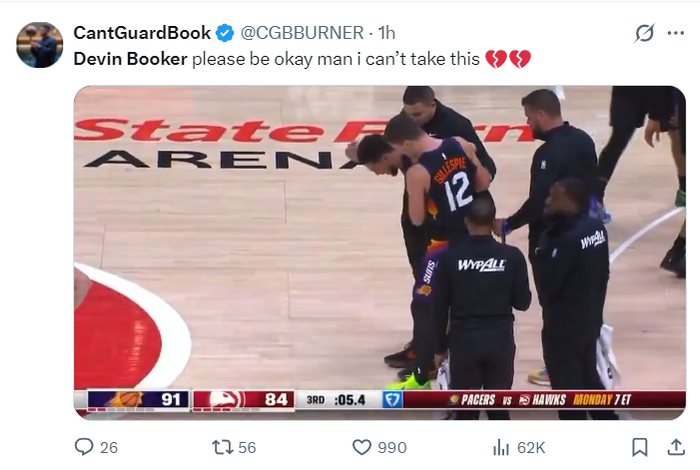Click the 990 likes count

pos(392,447)
